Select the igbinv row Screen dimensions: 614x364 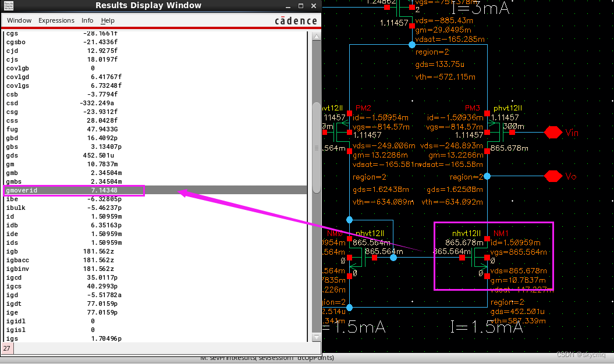(155, 269)
